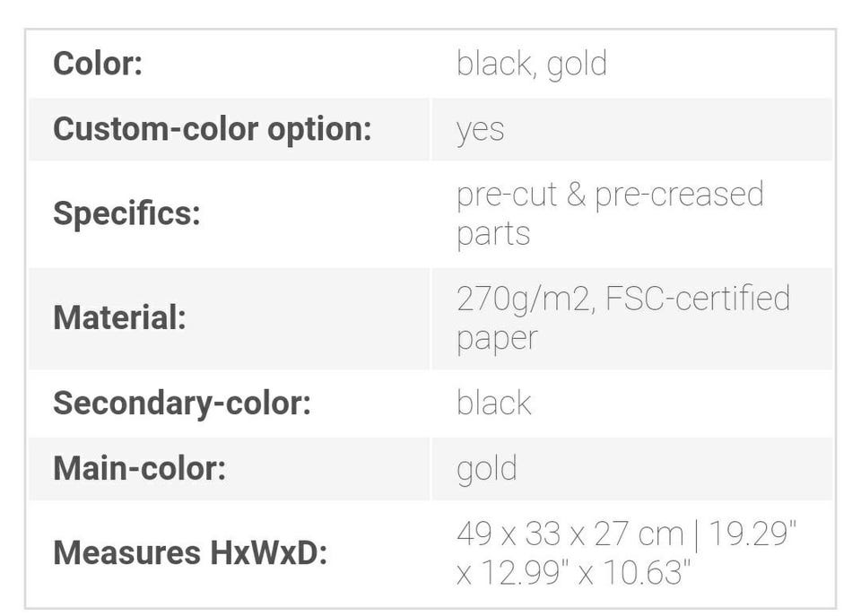This screenshot has height=616, width=861.
Task: Click the Main-color: label
Action: 140,469
